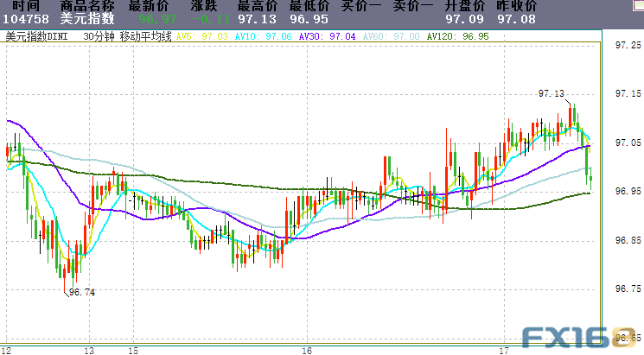Click date axis label 17

pos(504,351)
